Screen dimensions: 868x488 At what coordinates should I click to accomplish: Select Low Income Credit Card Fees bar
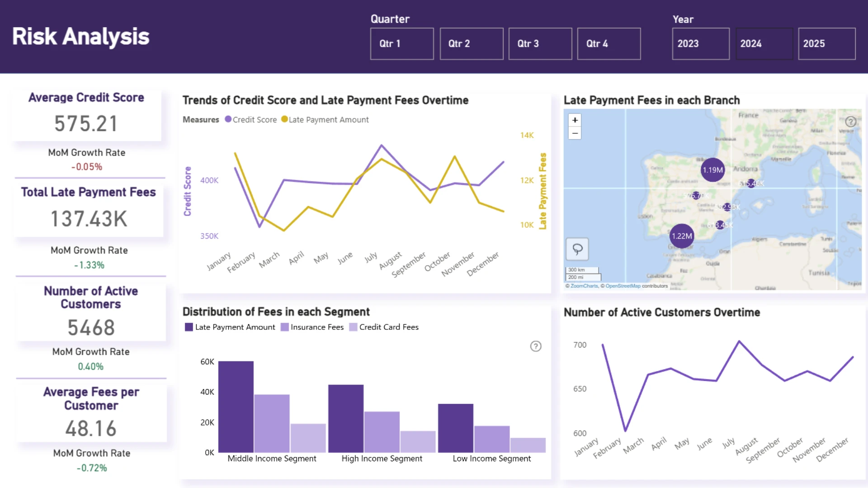click(528, 445)
